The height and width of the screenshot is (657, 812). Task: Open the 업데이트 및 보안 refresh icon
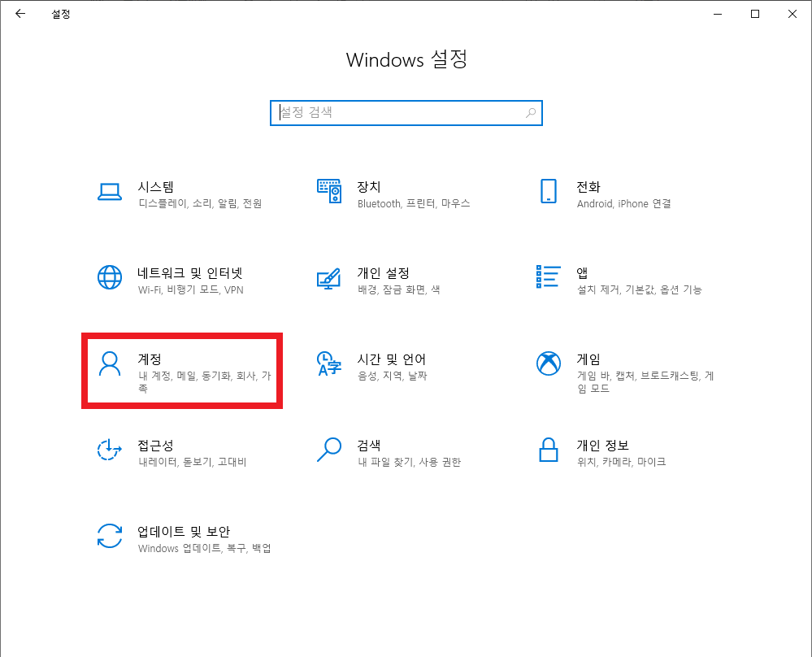[x=110, y=536]
